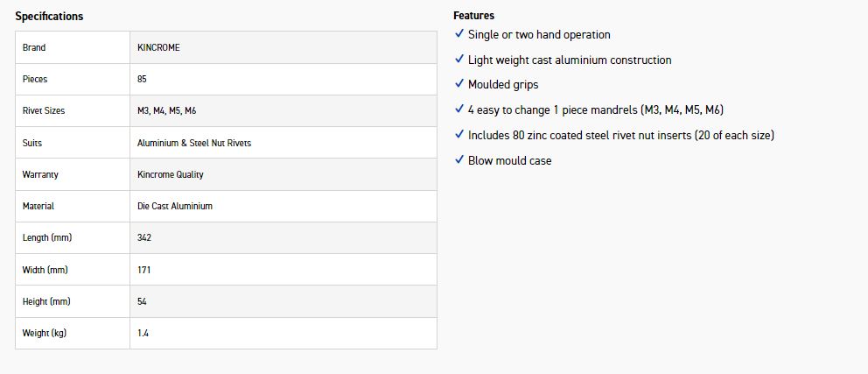This screenshot has width=868, height=374.
Task: Click the checkmark beside Single or two hand operation
Action: click(459, 34)
